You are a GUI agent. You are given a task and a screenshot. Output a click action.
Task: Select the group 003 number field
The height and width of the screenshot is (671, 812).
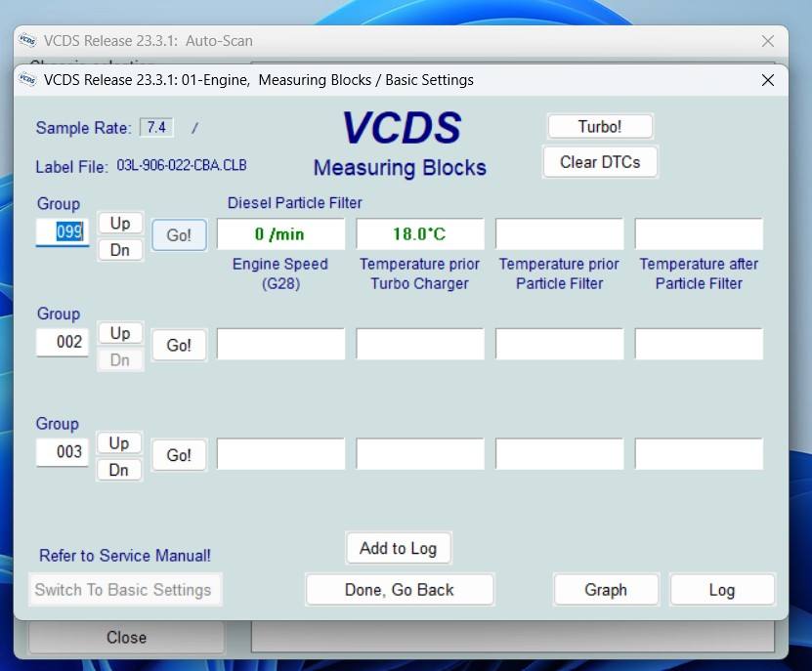(63, 451)
